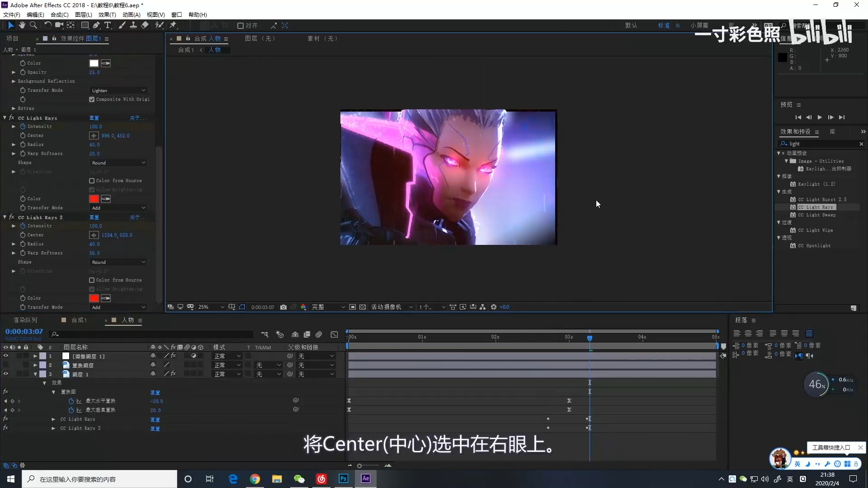The height and width of the screenshot is (488, 868).
Task: Select the Puppet Pin tool
Action: (x=173, y=25)
